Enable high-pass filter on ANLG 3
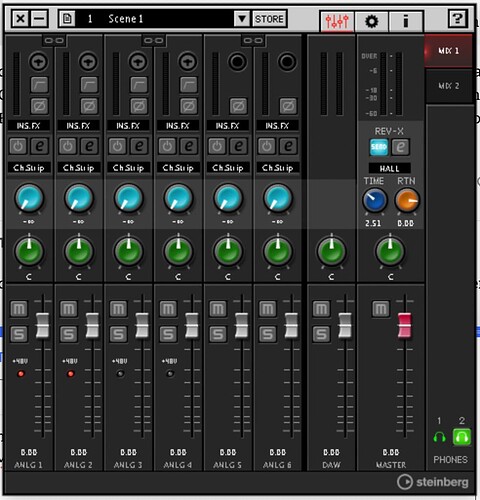This screenshot has width=480, height=500. 139,84
